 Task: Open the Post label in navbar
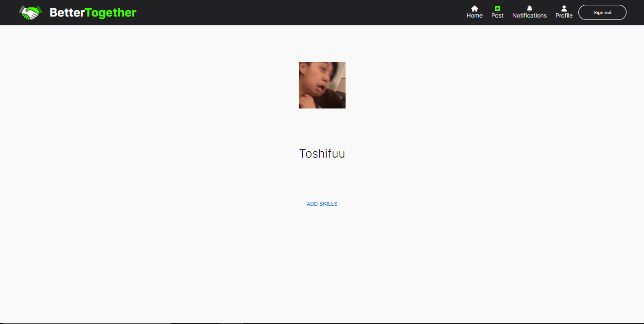[x=497, y=16]
